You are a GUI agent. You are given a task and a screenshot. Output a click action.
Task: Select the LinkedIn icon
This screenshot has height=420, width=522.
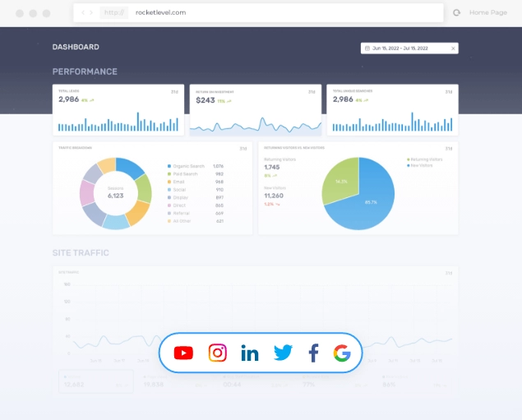(x=250, y=353)
